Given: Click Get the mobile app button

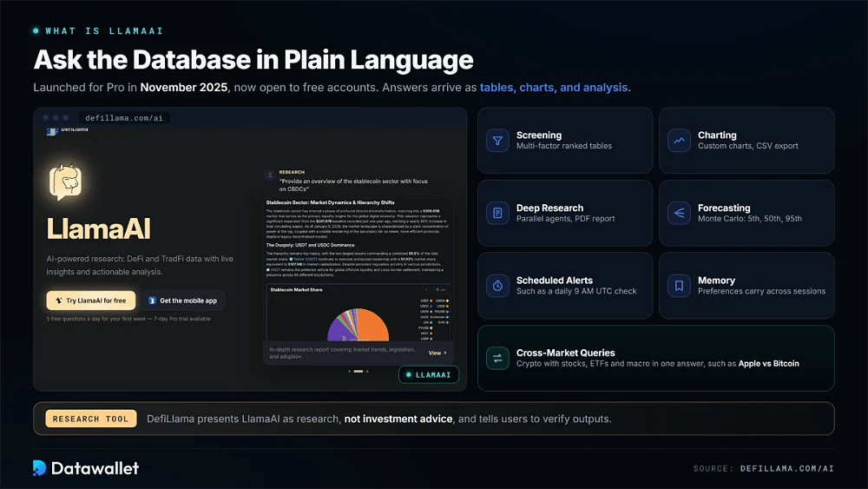Looking at the screenshot, I should tap(182, 301).
